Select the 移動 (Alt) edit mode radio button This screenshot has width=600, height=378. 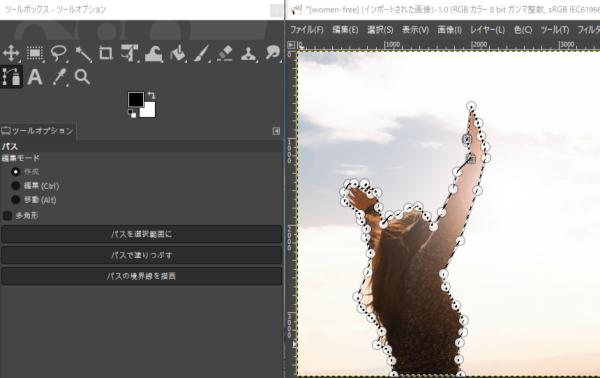[x=16, y=199]
